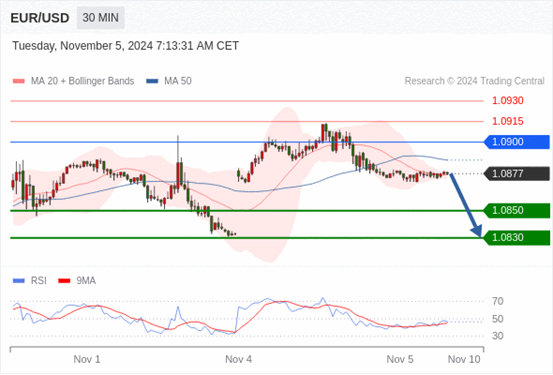Click the 30 MIN timeframe badge

click(x=101, y=18)
